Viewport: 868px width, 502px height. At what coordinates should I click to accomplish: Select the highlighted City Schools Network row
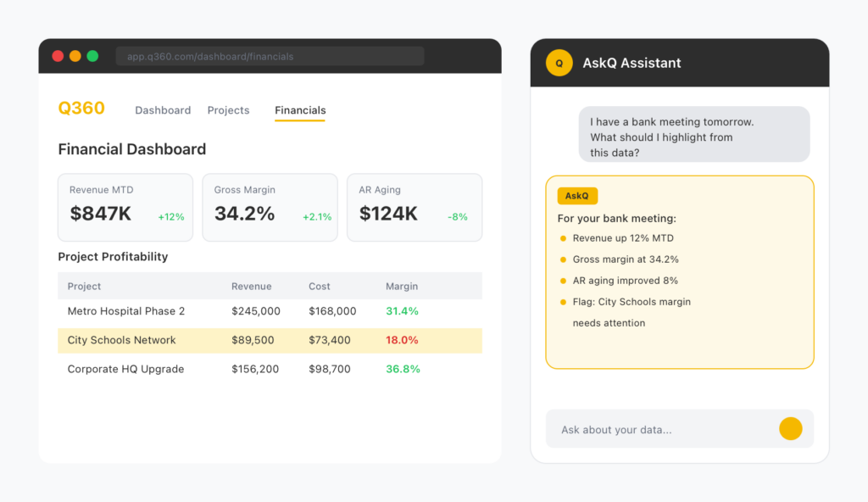pyautogui.click(x=270, y=340)
